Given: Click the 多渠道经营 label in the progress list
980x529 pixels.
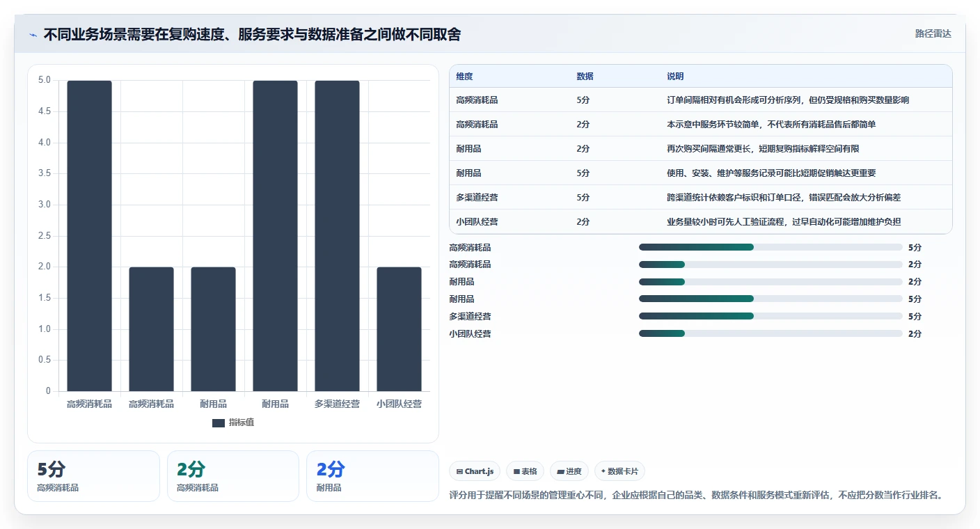Looking at the screenshot, I should [471, 317].
